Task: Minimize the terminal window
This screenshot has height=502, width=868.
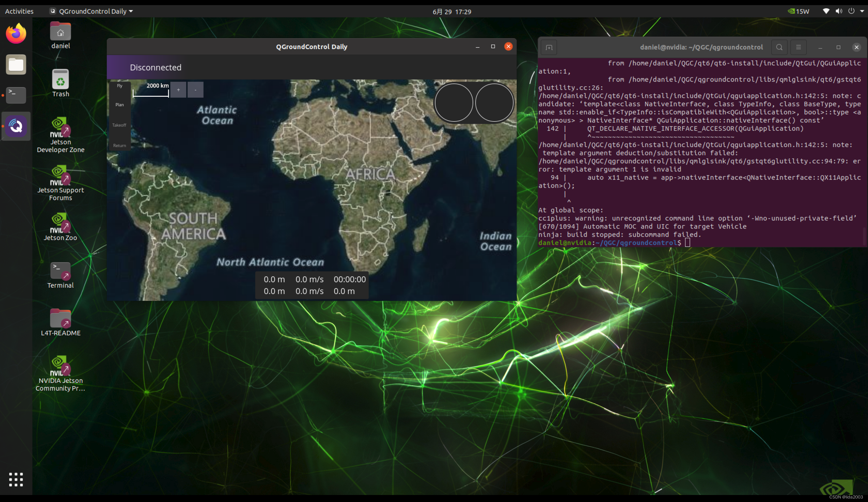Action: click(x=820, y=47)
